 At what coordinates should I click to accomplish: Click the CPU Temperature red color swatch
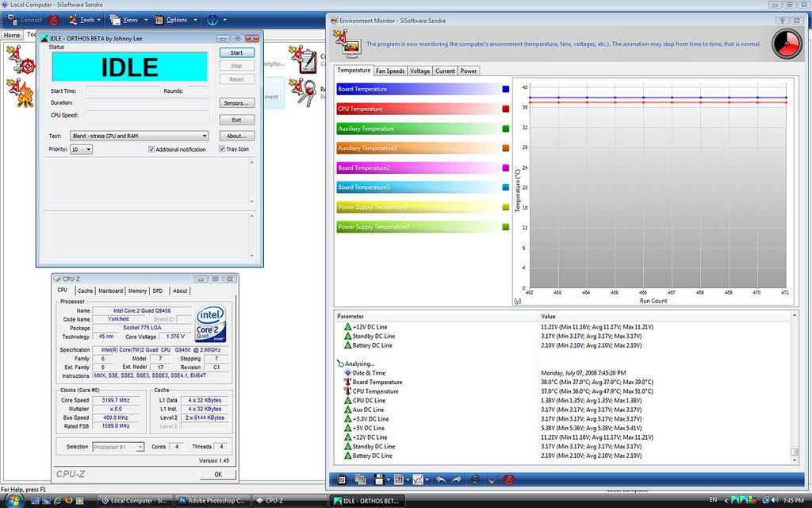[505, 109]
